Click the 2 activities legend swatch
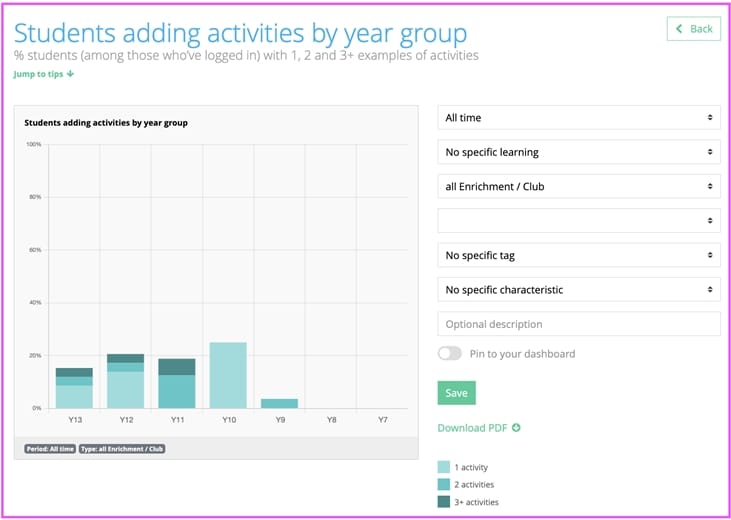Viewport: 731px width, 520px height. [444, 485]
